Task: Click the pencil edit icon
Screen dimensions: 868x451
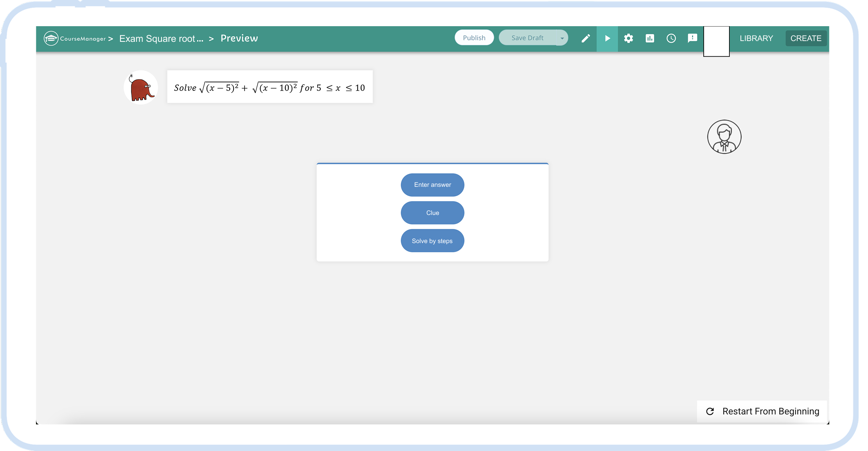Action: tap(586, 38)
